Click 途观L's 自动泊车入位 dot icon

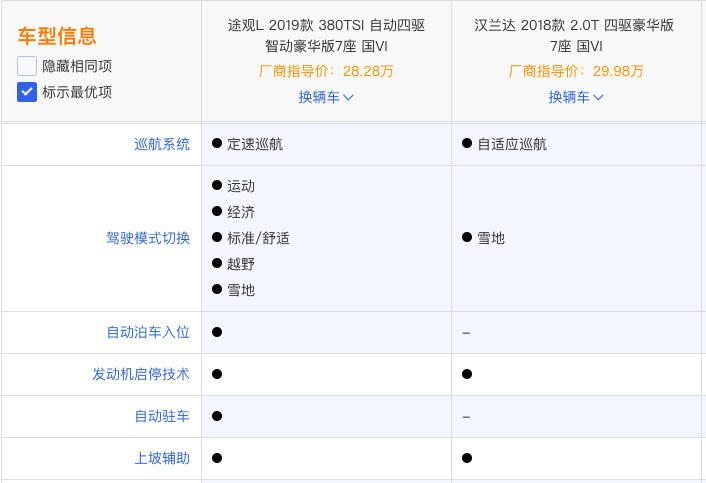point(217,332)
